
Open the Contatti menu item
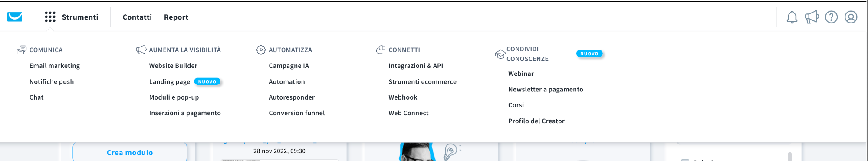[x=137, y=17]
